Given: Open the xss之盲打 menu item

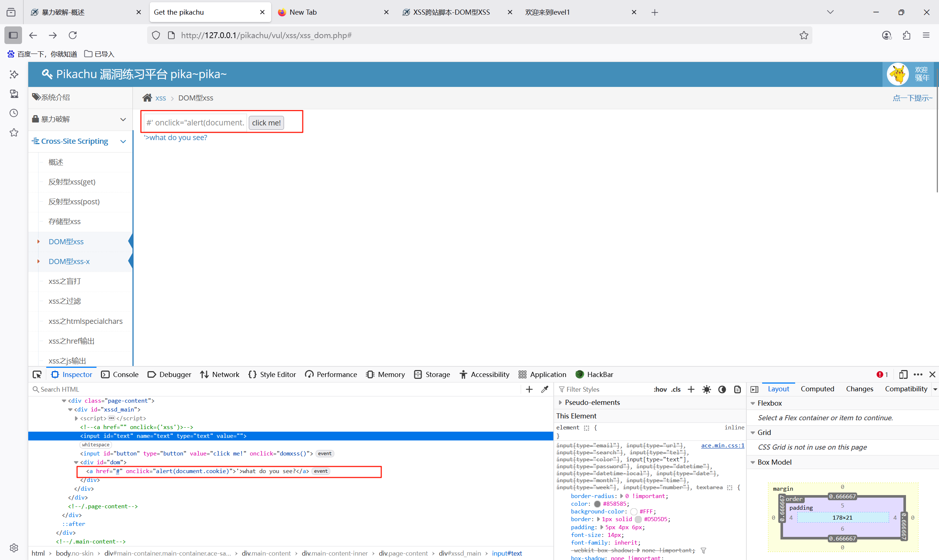Looking at the screenshot, I should [x=65, y=281].
